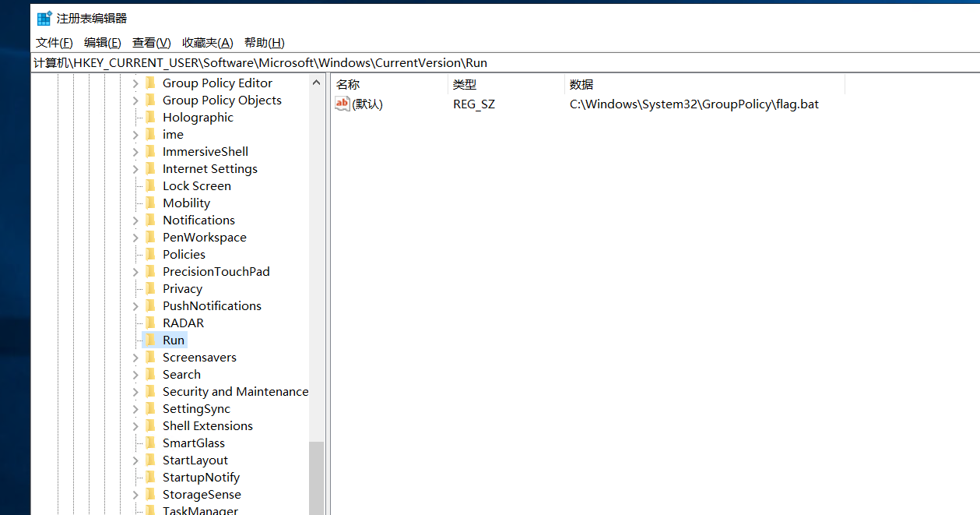Viewport: 980px width, 515px height.
Task: Expand the Shell Extensions key
Action: tap(135, 426)
